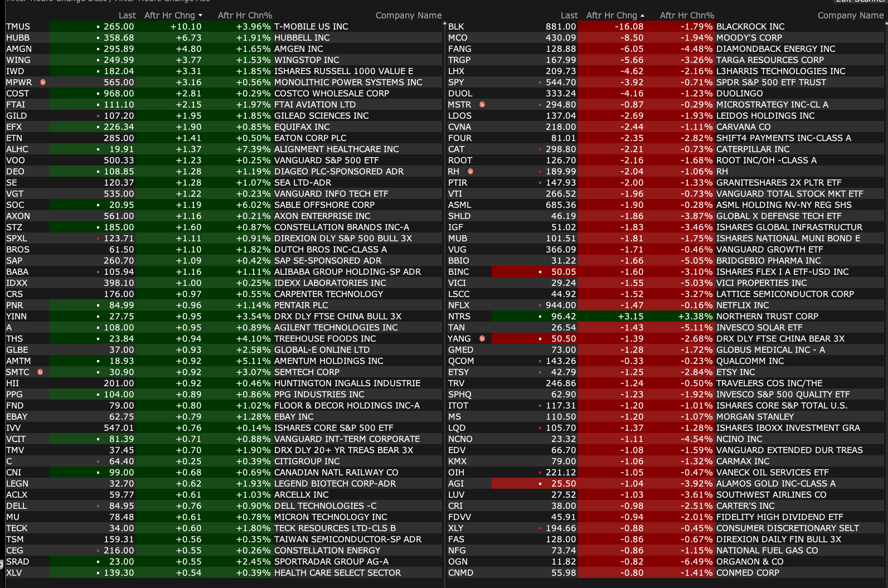The height and width of the screenshot is (588, 888).
Task: Select the BLK ticker symbol
Action: (456, 27)
